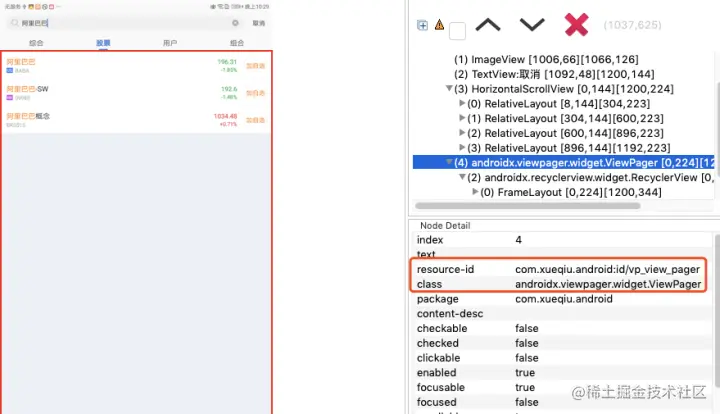
Task: Switch to the 用户 tab
Action: coord(170,43)
